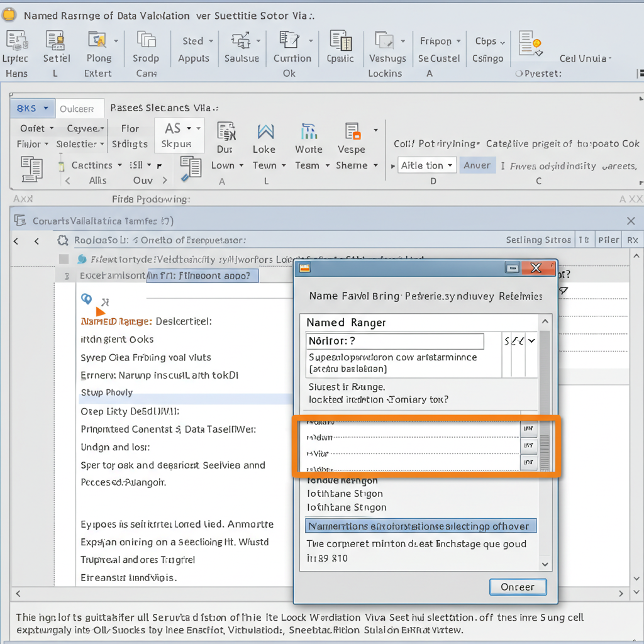
Task: Click the orange icon in dialog title bar
Action: tap(305, 268)
